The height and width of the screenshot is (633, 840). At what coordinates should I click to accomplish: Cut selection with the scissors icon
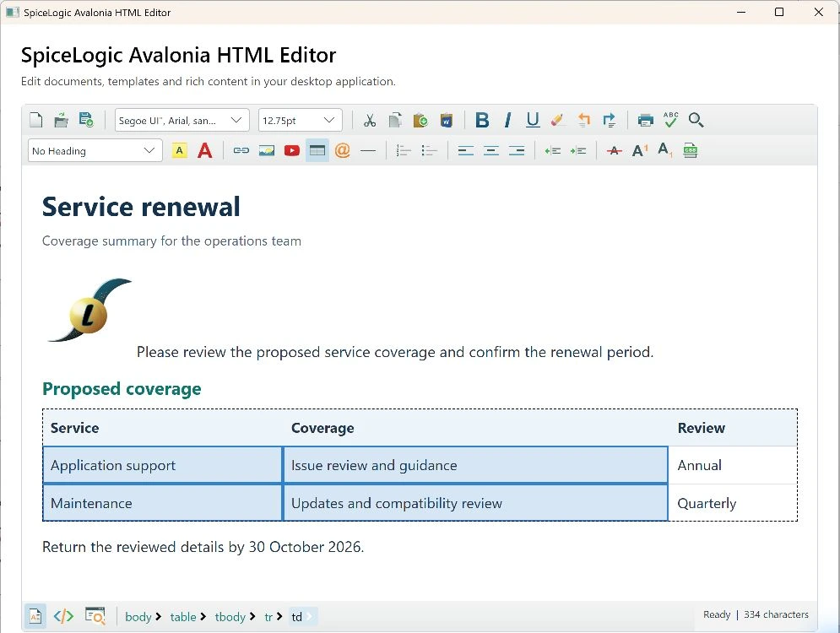370,120
